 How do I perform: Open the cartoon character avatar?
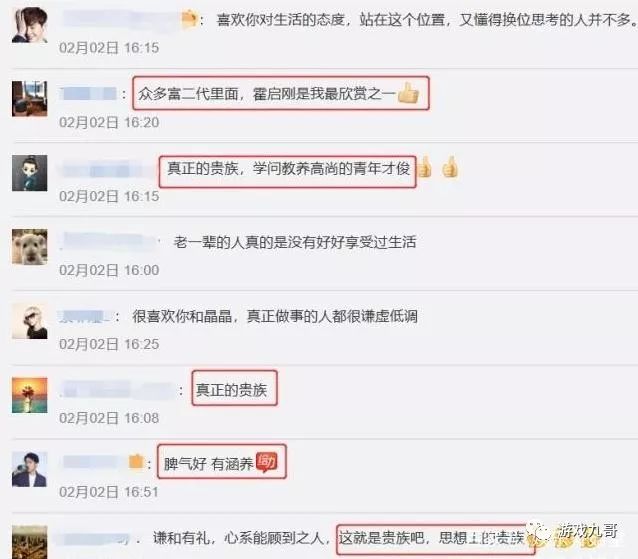pyautogui.click(x=29, y=173)
